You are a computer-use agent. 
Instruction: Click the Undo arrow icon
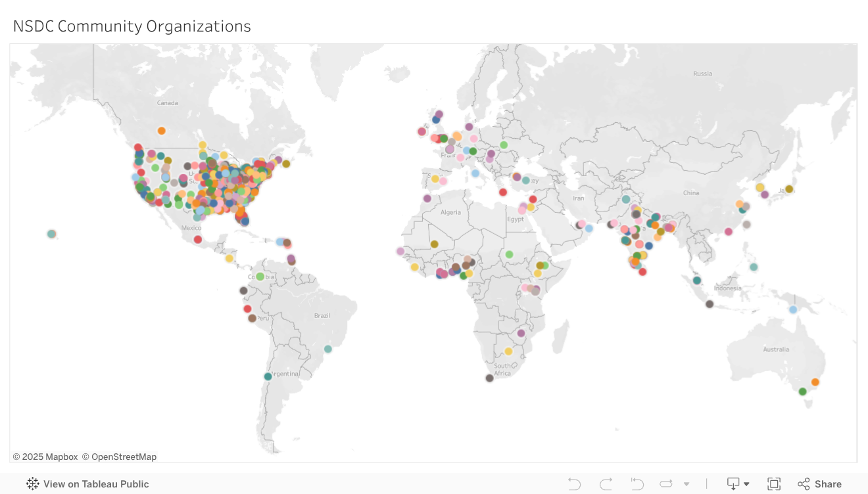pos(574,484)
